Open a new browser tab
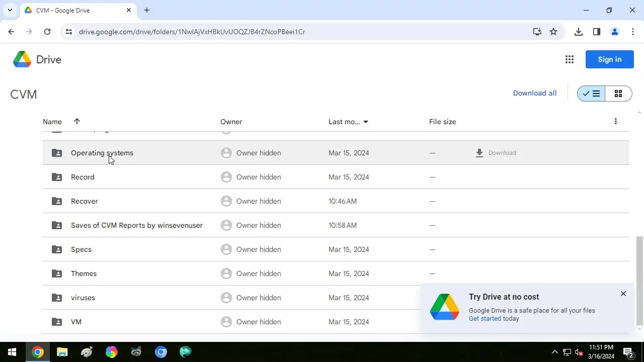 click(146, 10)
